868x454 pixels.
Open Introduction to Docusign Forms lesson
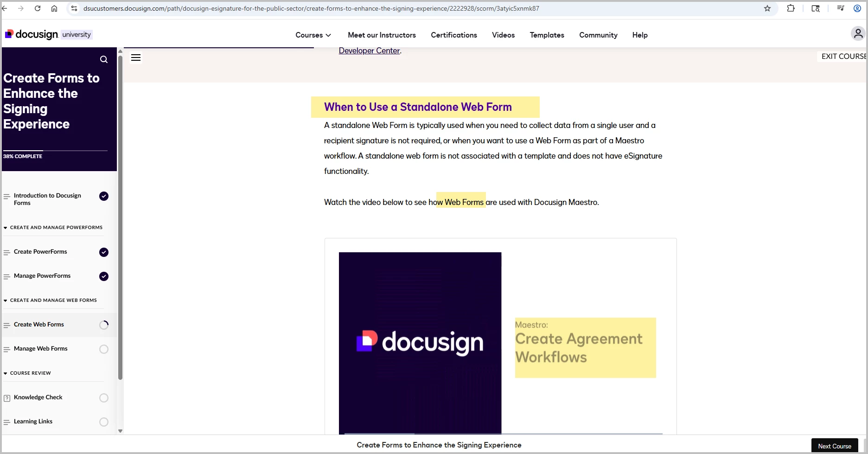[x=47, y=199]
